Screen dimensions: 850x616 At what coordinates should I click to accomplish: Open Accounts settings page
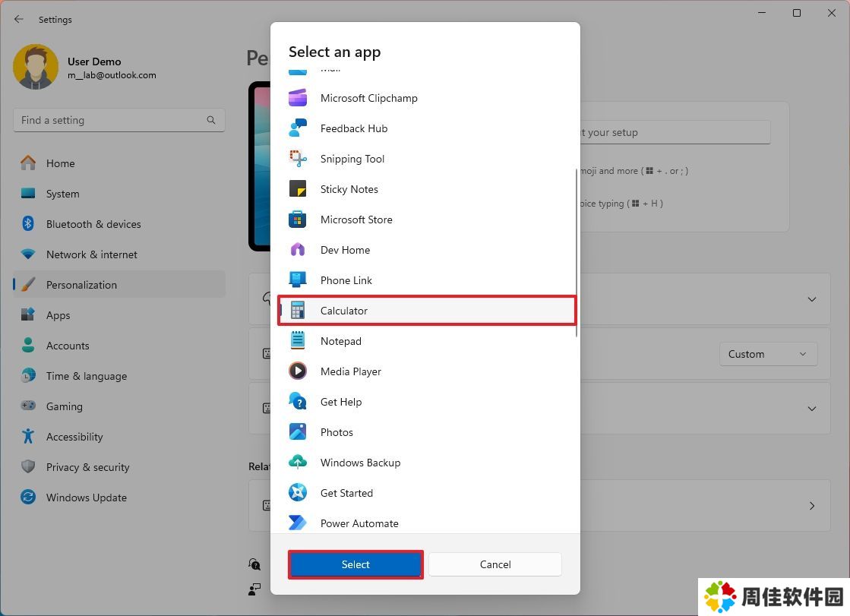119,346
